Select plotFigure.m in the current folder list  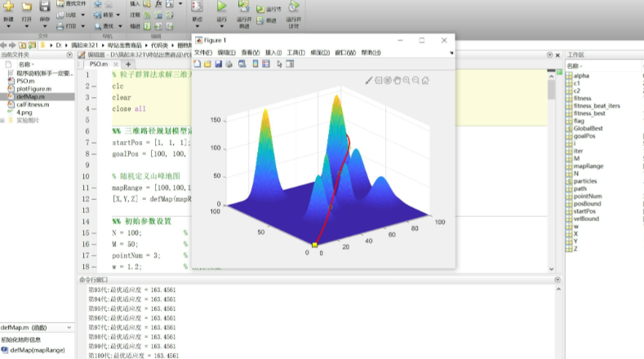coord(32,89)
